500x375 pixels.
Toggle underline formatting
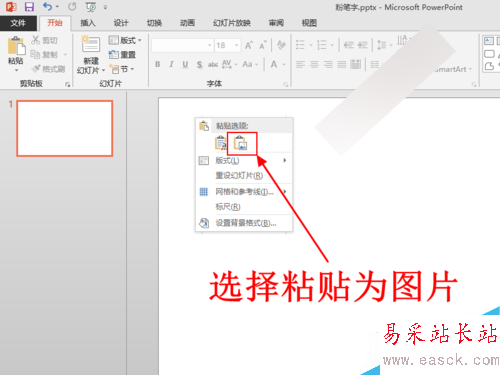(x=185, y=64)
